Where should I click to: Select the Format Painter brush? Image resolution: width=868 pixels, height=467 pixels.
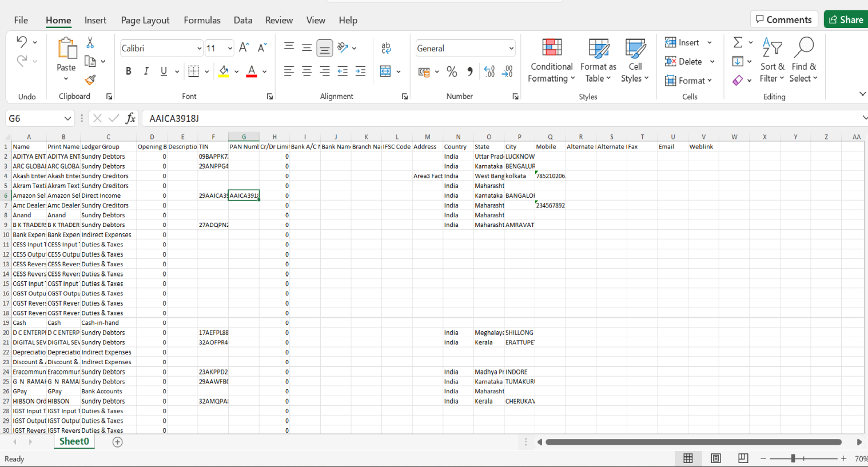(90, 79)
